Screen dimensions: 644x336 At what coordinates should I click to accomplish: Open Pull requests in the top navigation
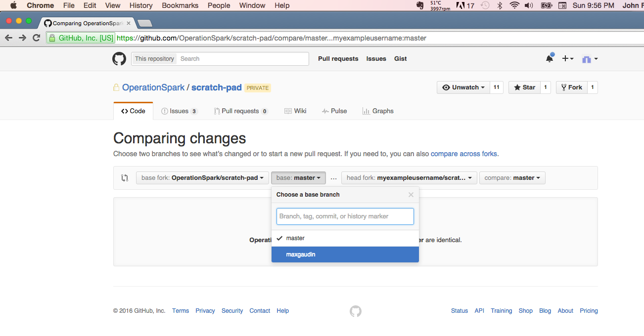tap(338, 59)
